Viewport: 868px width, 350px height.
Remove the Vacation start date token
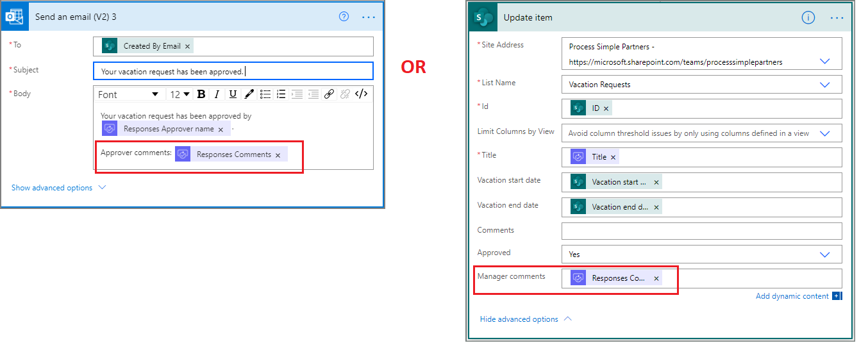656,183
